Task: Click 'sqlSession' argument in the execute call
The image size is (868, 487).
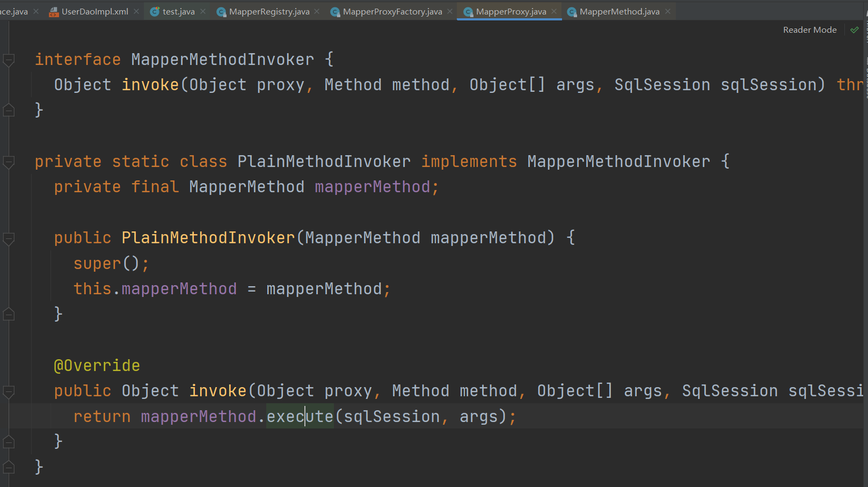Action: click(392, 417)
